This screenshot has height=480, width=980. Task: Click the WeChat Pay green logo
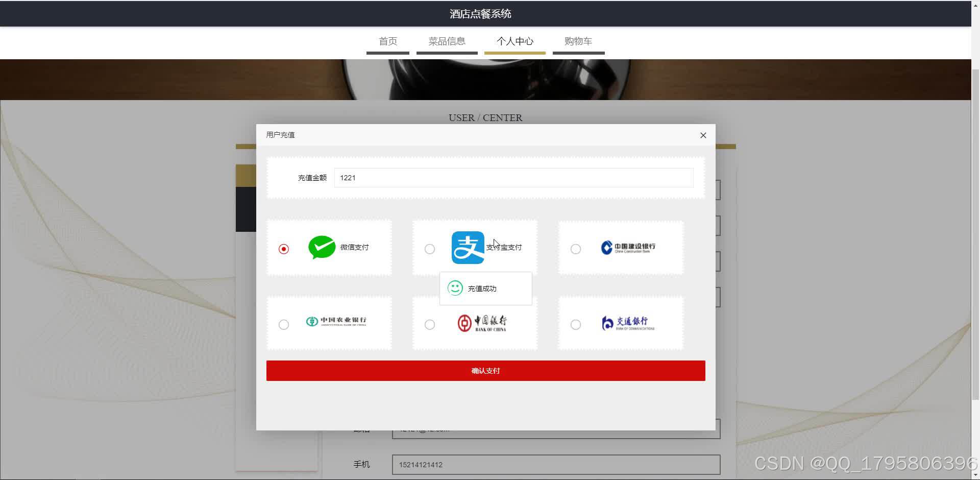[x=322, y=247]
